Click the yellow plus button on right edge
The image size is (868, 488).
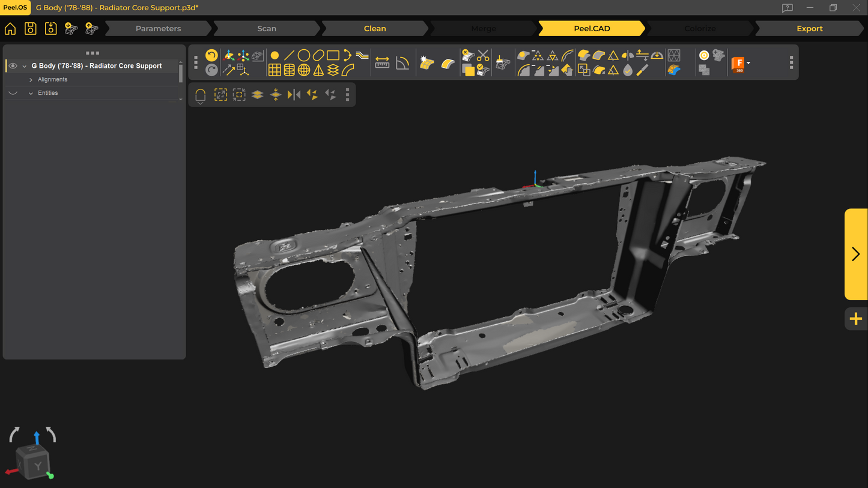[856, 319]
